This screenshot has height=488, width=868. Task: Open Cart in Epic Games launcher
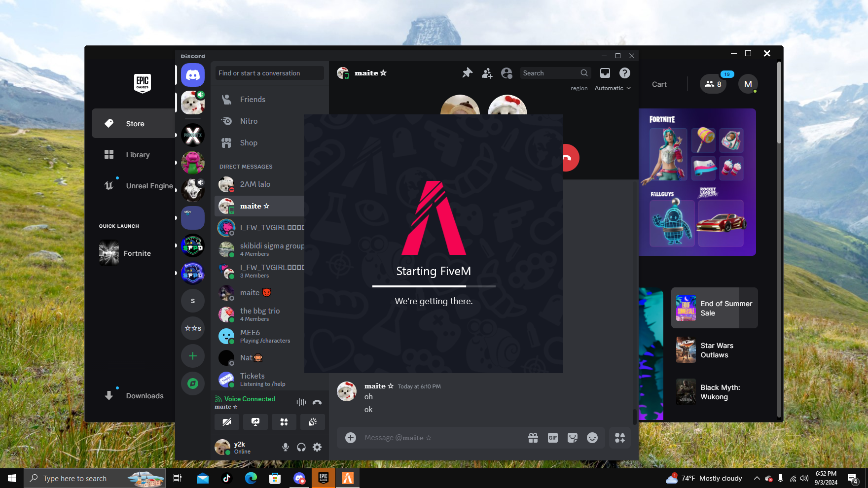click(659, 84)
